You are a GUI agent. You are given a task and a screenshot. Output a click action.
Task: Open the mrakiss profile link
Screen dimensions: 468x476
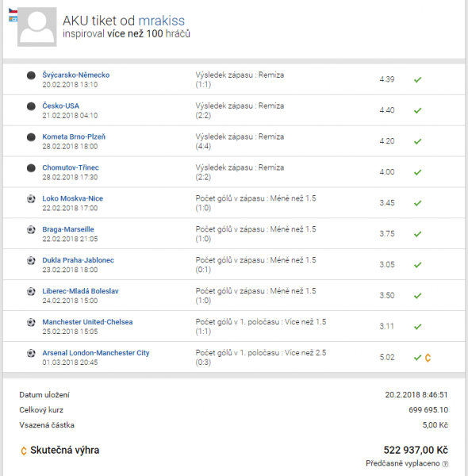coord(162,21)
